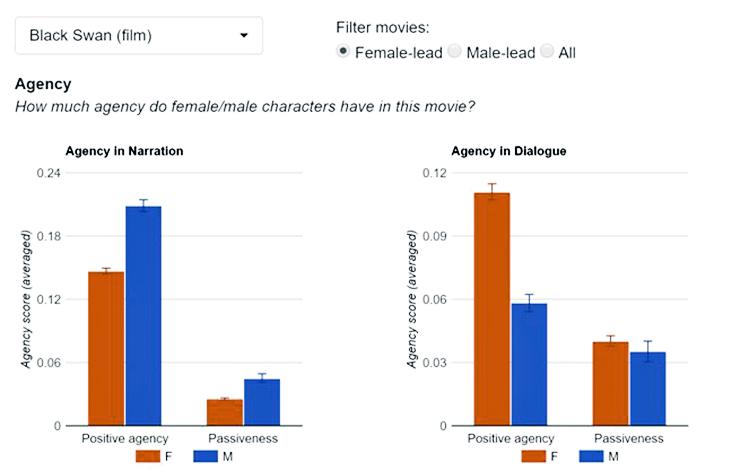Click male Positive agency bar in Narration chart

tap(143, 316)
